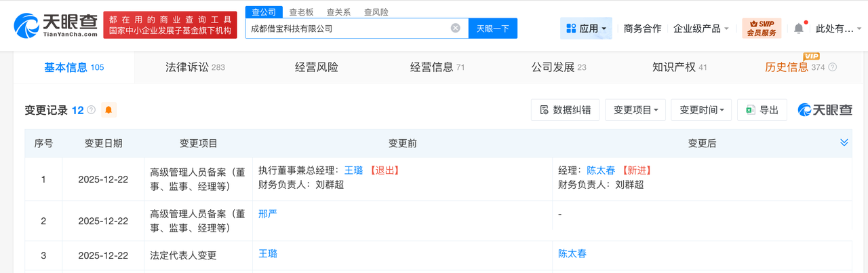Screen dimensions: 868x273
Task: Switch to the 知识产权 tab
Action: point(679,67)
